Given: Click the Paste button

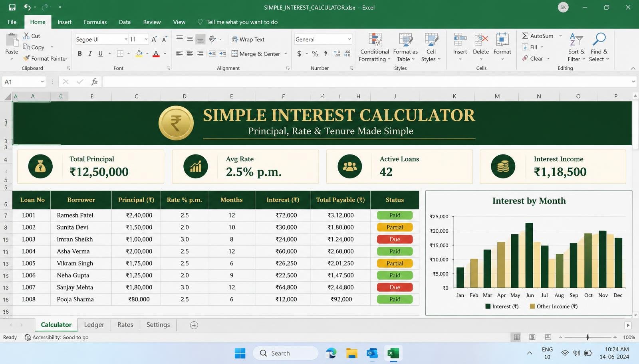Looking at the screenshot, I should coord(12,47).
